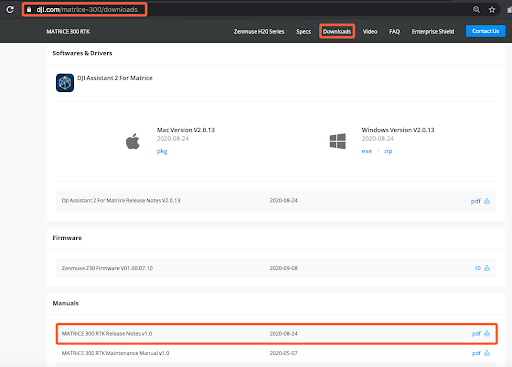Open pdf link for Maintenance Manual v1.0
Viewport: 512px width, 367px height.
pos(476,353)
